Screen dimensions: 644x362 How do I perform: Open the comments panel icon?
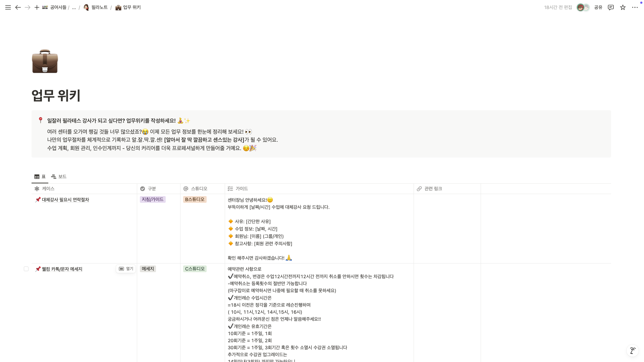point(610,7)
